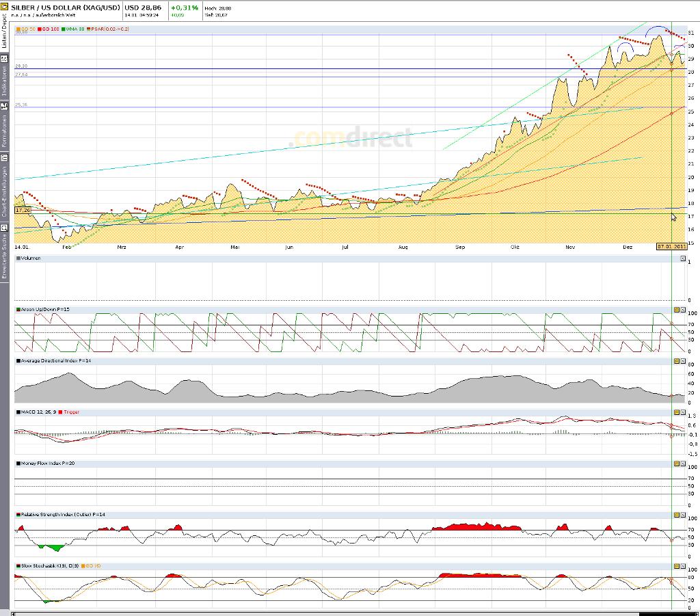The width and height of the screenshot is (700, 616).
Task: Click the red GD 100 legend swatch
Action: [x=40, y=29]
